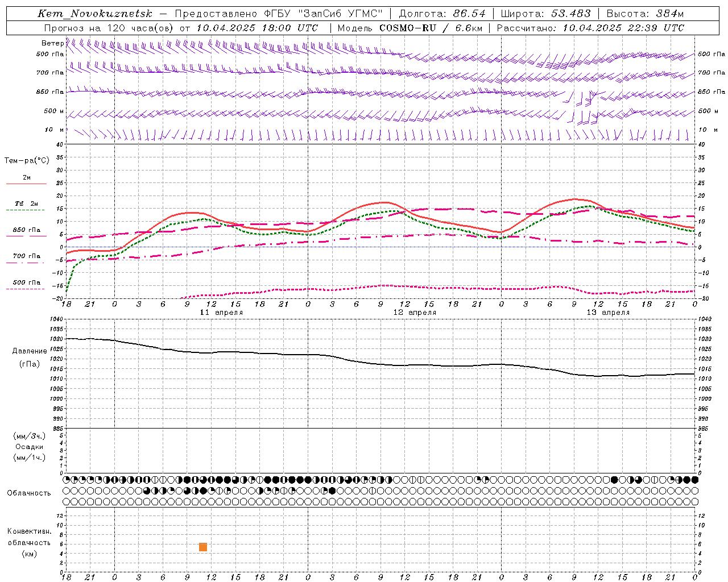728x582 pixels.
Task: Click the 'Тем-ра(°C)' temperature panel label
Action: click(27, 161)
